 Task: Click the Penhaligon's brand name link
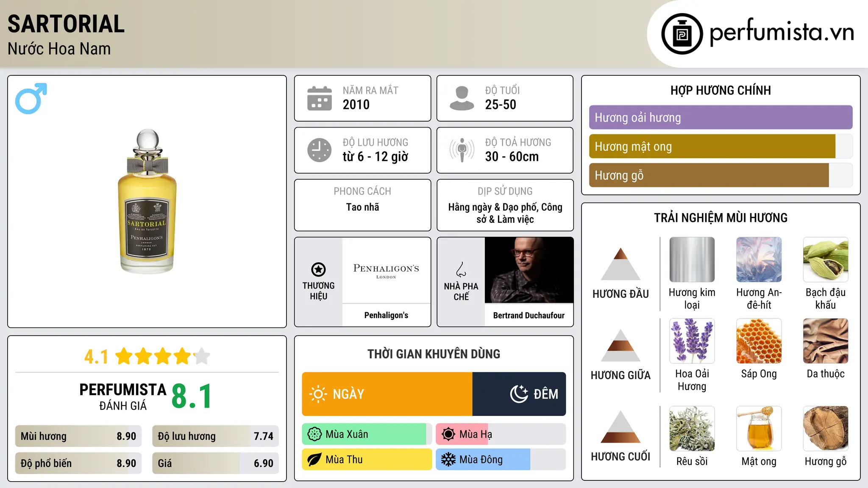[386, 315]
